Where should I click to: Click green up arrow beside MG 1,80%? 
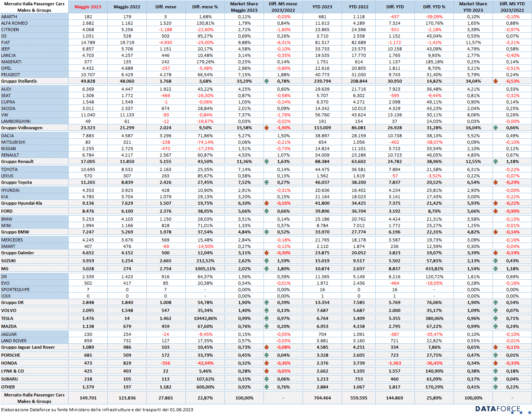267,269
